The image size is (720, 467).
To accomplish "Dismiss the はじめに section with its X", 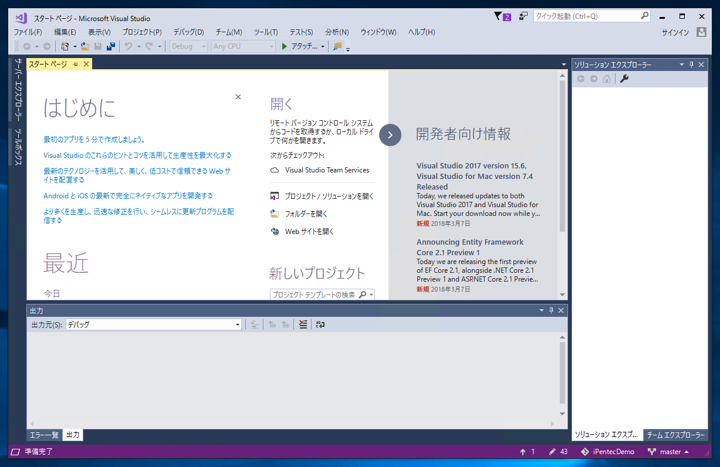I will (238, 97).
